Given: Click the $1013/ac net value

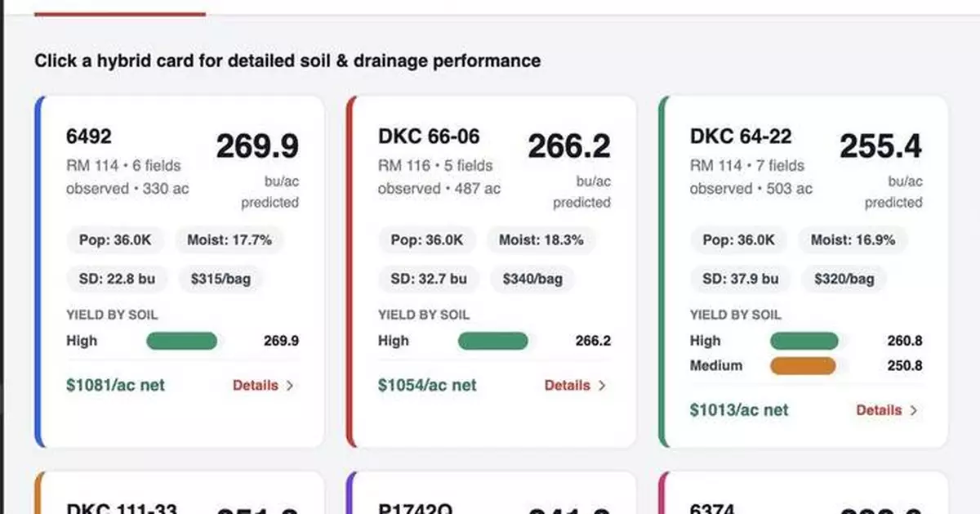Looking at the screenshot, I should tap(739, 410).
